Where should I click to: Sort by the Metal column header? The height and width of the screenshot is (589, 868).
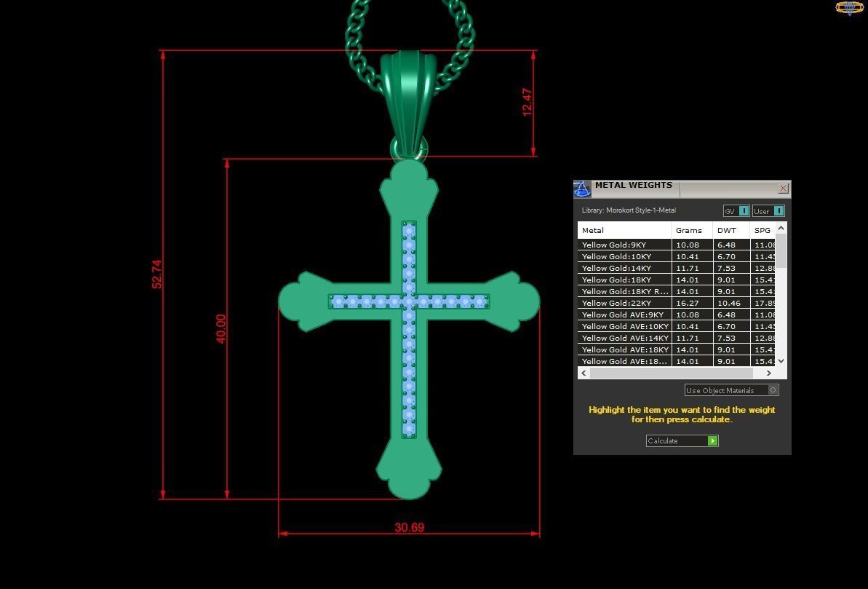(x=624, y=230)
